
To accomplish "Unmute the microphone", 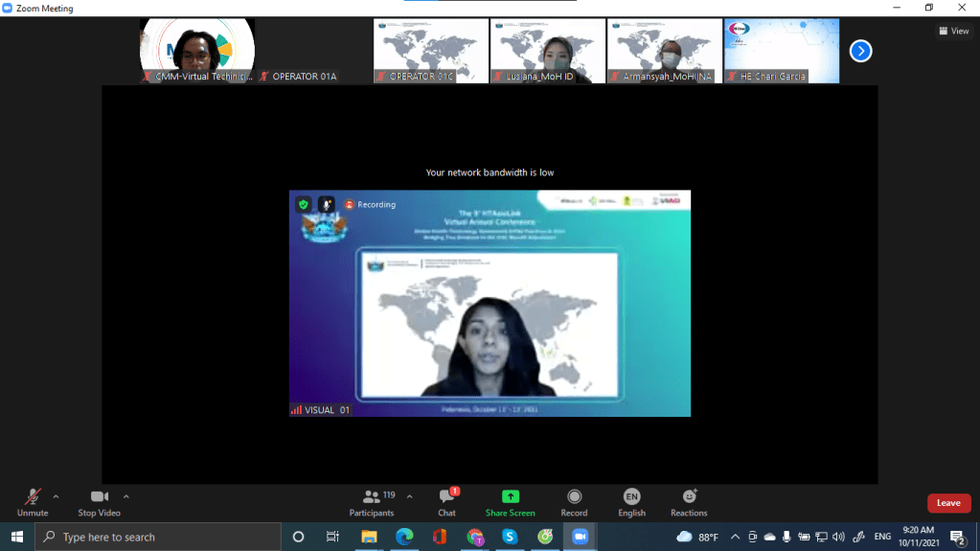I will tap(33, 500).
